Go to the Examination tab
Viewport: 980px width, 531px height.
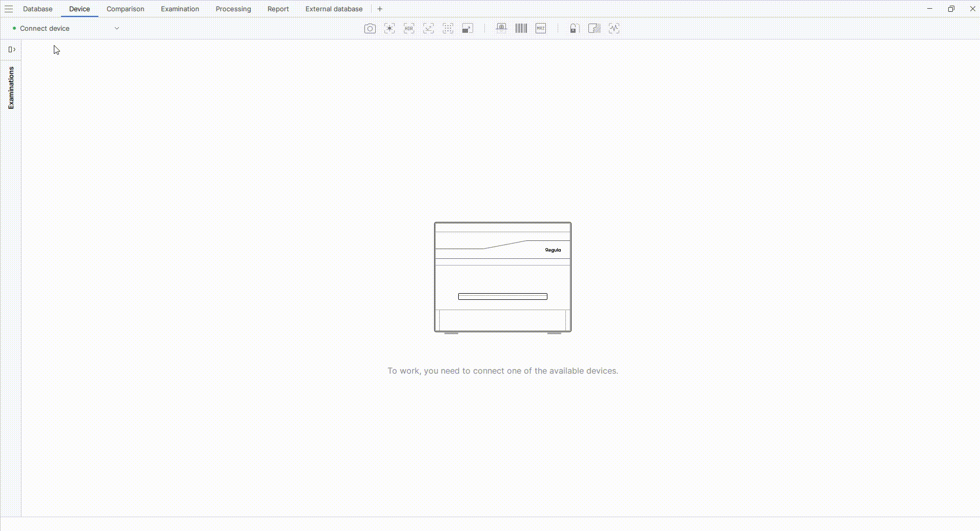pos(180,9)
